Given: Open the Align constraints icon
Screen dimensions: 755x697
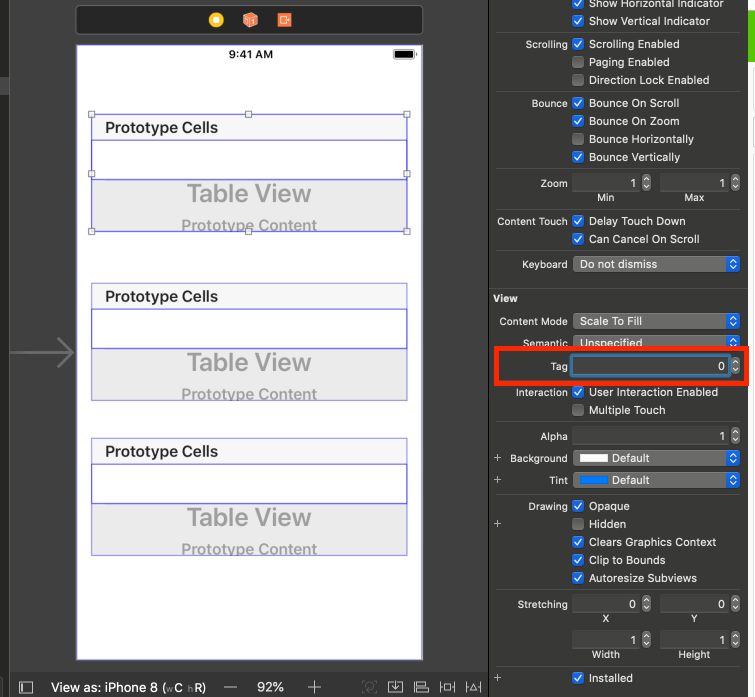Looking at the screenshot, I should pos(421,687).
